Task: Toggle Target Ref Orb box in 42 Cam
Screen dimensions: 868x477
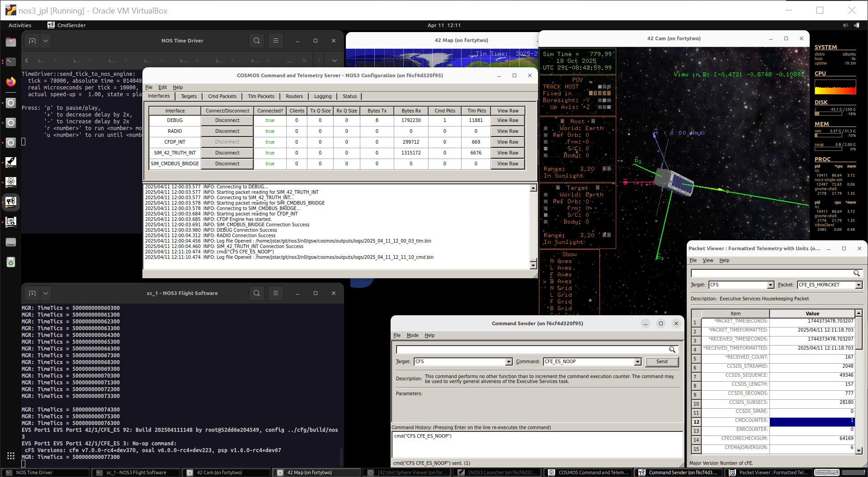Action: click(x=546, y=201)
